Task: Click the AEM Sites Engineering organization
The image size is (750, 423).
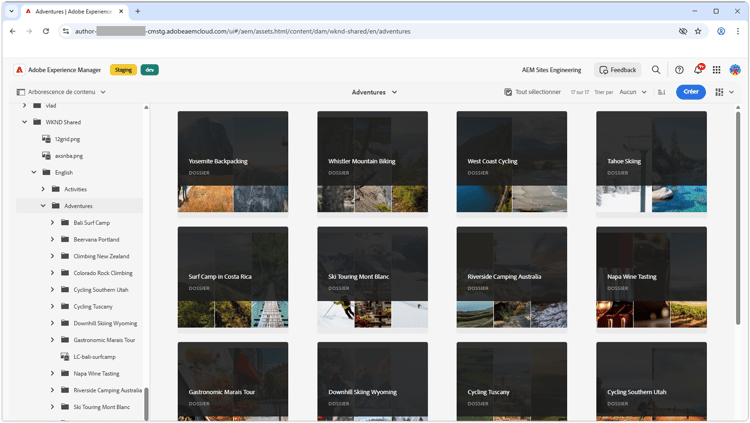Action: coord(551,70)
